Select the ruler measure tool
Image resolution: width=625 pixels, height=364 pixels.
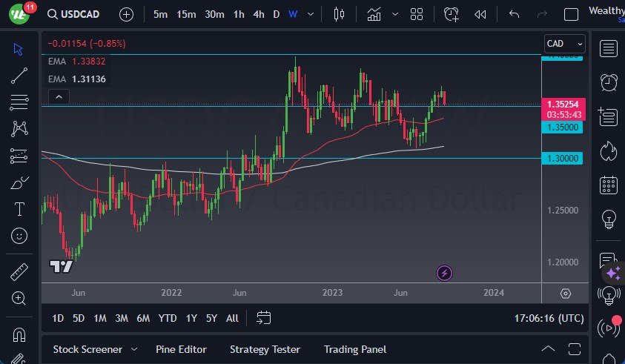tap(19, 272)
